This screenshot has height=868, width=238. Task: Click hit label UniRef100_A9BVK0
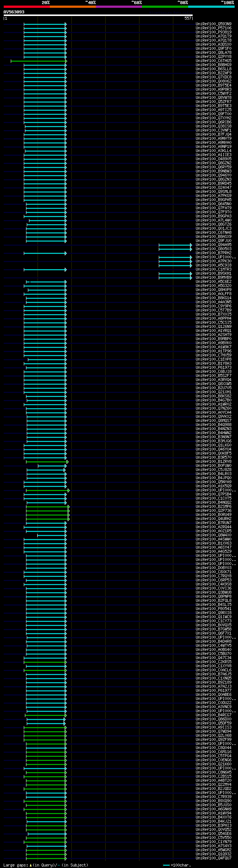coord(213,343)
